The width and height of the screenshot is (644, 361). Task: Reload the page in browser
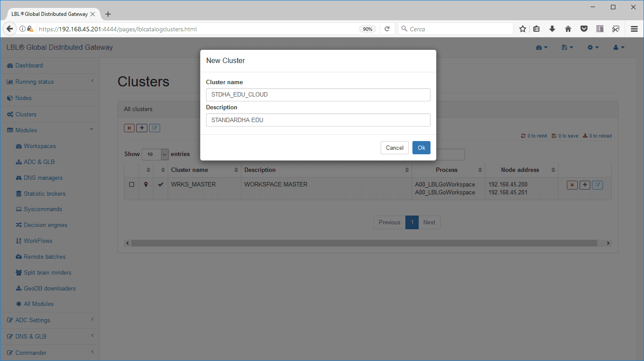coord(387,29)
